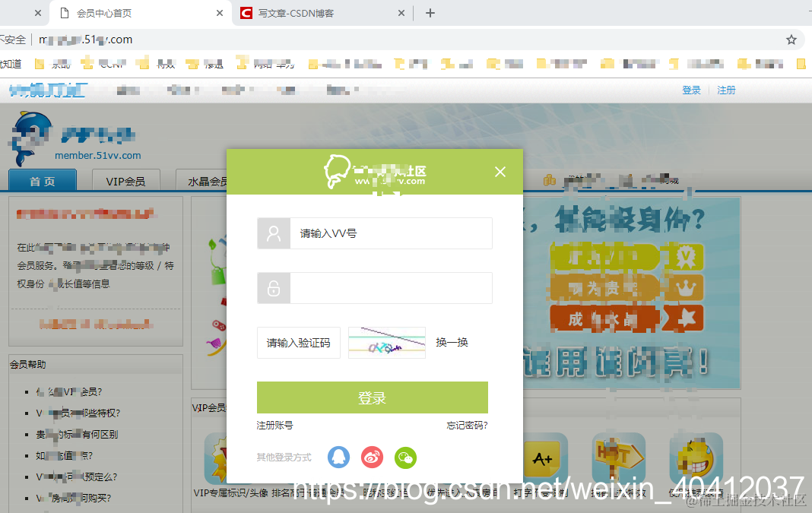Sign in using the Weibo icon
Image resolution: width=812 pixels, height=513 pixels.
[x=372, y=457]
